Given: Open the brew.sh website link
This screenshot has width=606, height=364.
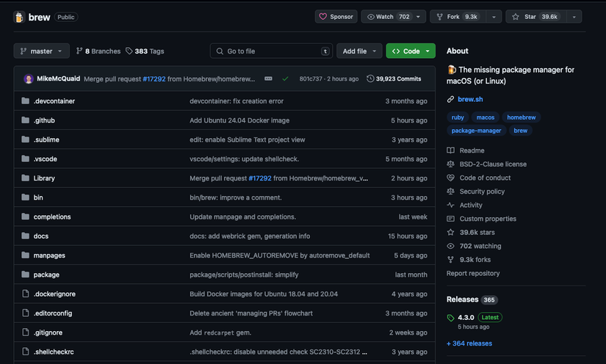Looking at the screenshot, I should pyautogui.click(x=469, y=99).
